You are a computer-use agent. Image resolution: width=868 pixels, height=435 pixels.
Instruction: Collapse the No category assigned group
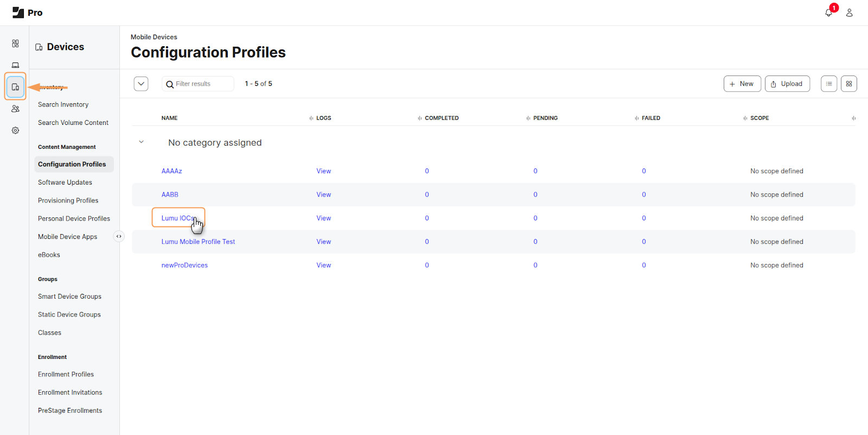pos(142,142)
